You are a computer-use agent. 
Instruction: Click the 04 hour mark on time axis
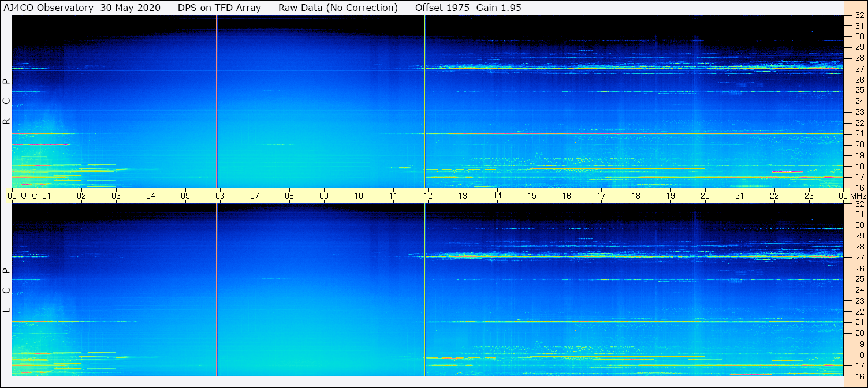click(x=151, y=196)
